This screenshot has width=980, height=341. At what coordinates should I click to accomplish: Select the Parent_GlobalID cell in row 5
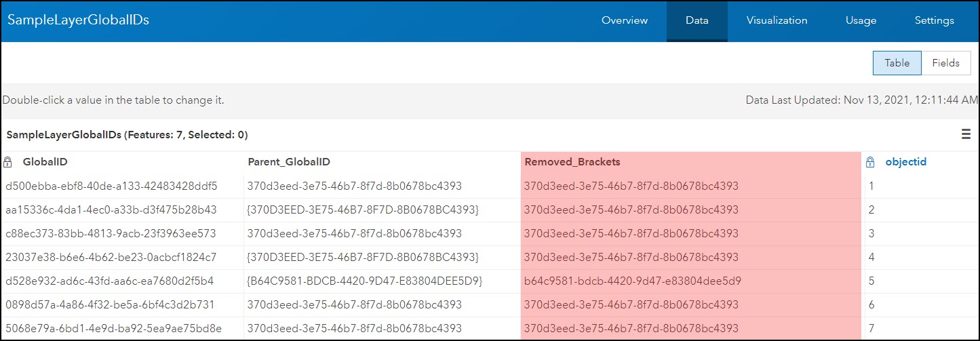tap(364, 281)
